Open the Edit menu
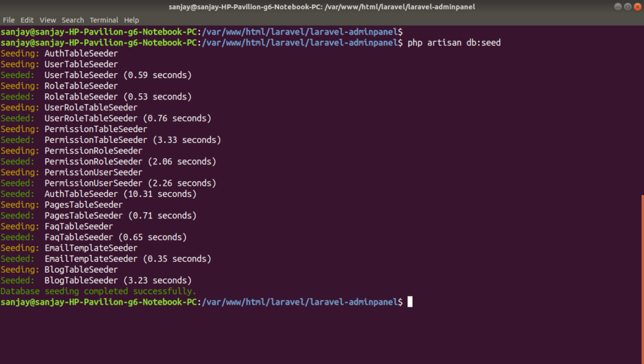Screen dimensions: 644x364 [27, 20]
